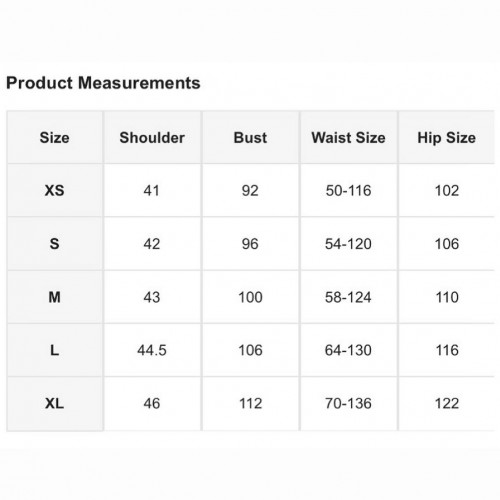Screen dimensions: 500x500
Task: Click the S size row label
Action: [55, 244]
